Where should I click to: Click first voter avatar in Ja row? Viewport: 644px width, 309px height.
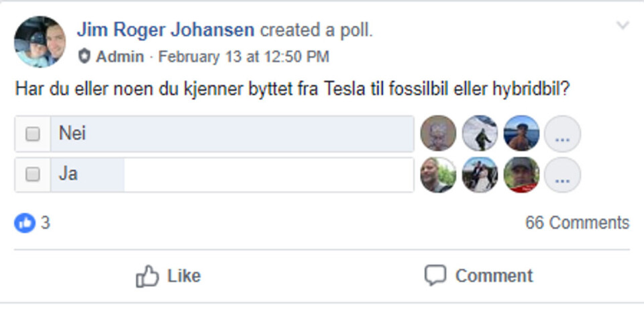pyautogui.click(x=438, y=175)
